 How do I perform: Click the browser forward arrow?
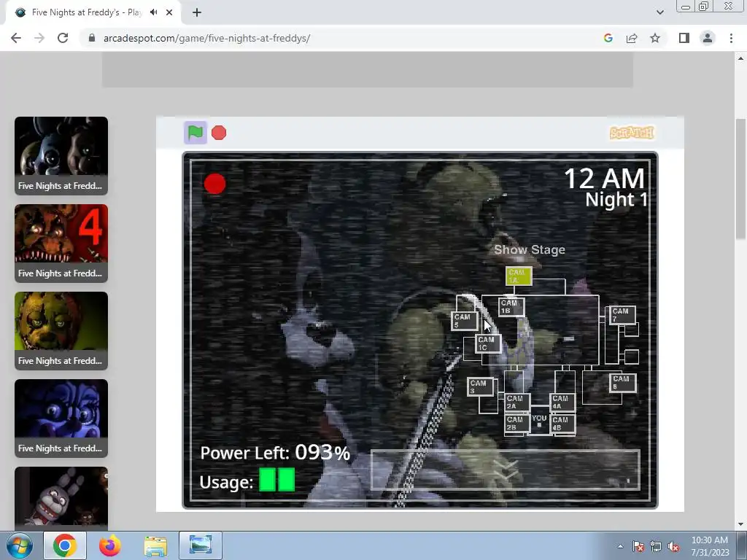coord(39,38)
